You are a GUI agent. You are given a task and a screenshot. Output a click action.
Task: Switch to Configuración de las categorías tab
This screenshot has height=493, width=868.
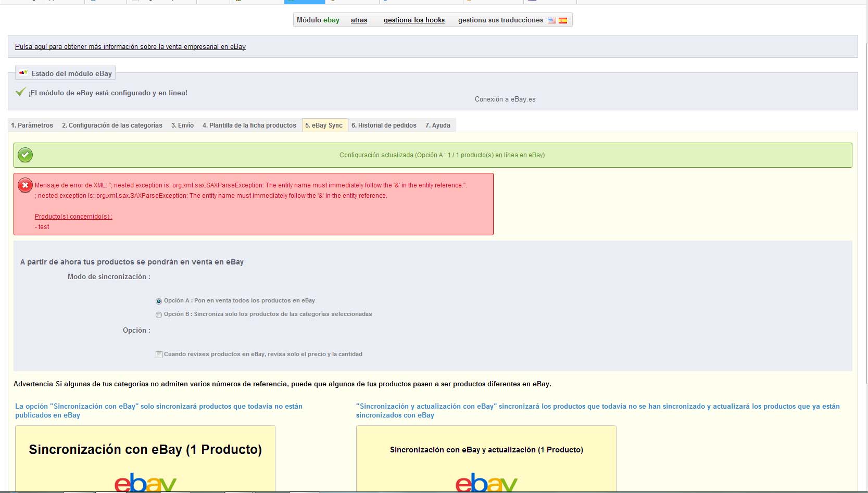112,125
